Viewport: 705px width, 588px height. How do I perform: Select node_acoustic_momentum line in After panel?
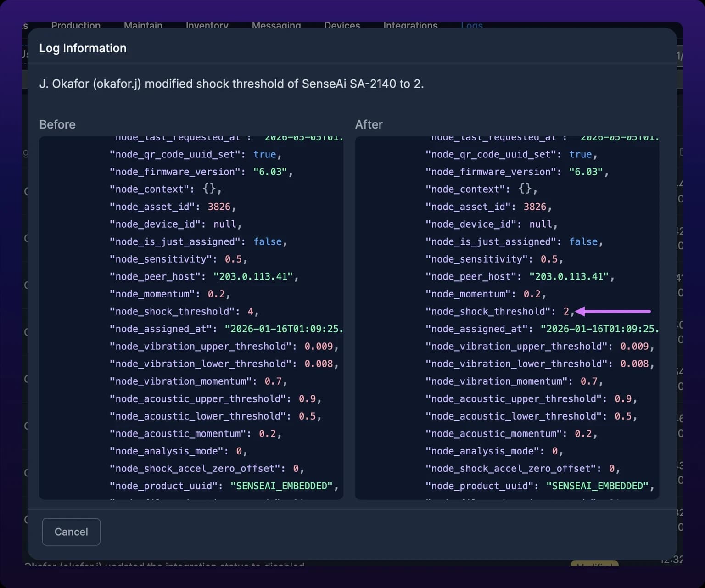[511, 433]
